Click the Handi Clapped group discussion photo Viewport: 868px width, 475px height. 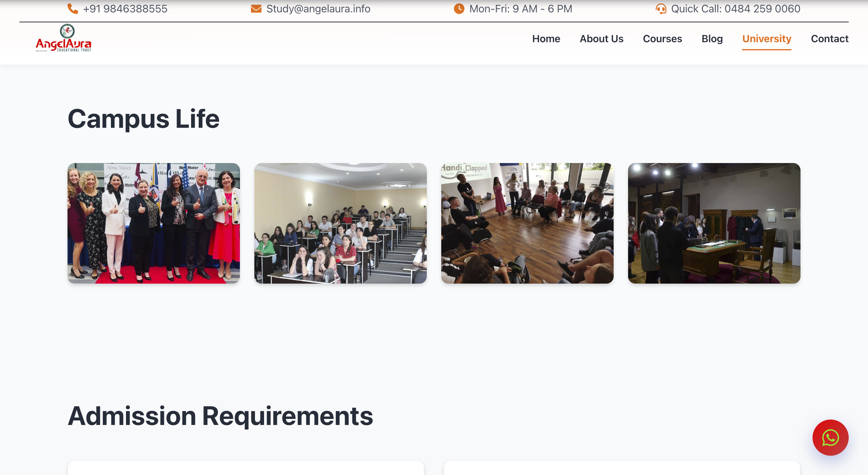pyautogui.click(x=527, y=223)
